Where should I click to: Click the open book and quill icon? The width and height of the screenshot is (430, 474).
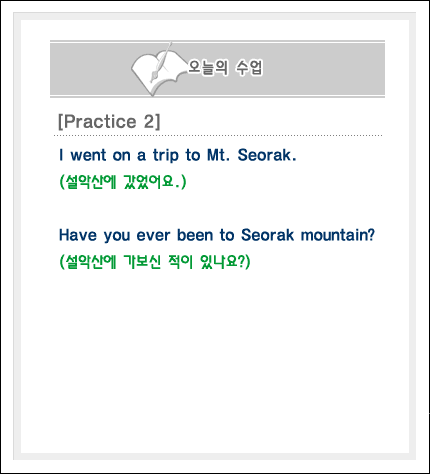[158, 70]
